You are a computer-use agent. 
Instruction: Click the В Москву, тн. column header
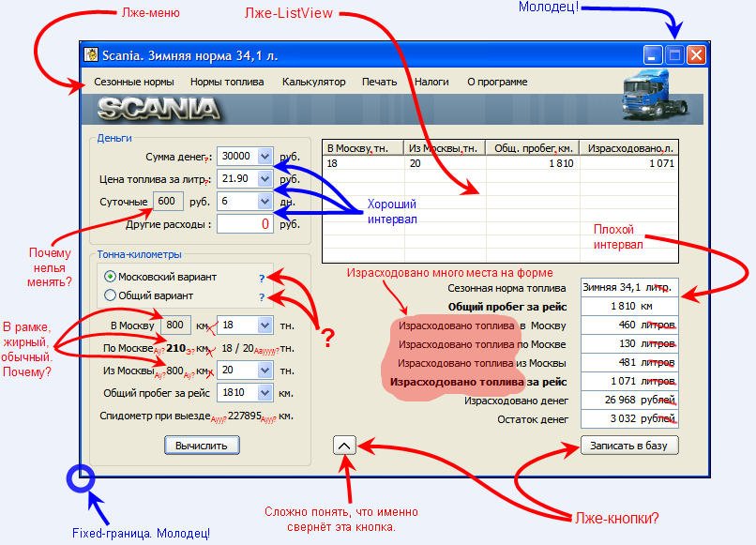pyautogui.click(x=364, y=147)
